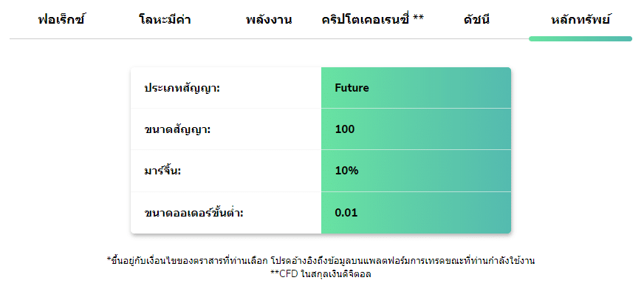Click the gray divider line under ฟอเร็กซ์

pyautogui.click(x=61, y=39)
